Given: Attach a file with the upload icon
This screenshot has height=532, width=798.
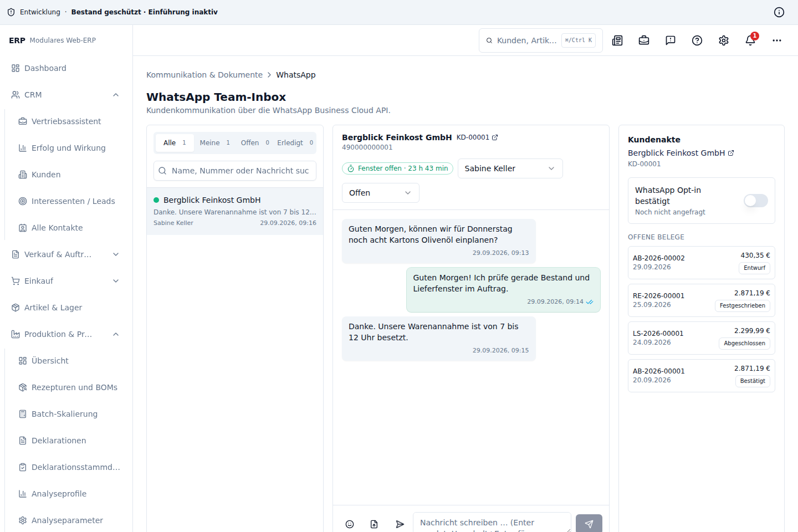Looking at the screenshot, I should (374, 524).
